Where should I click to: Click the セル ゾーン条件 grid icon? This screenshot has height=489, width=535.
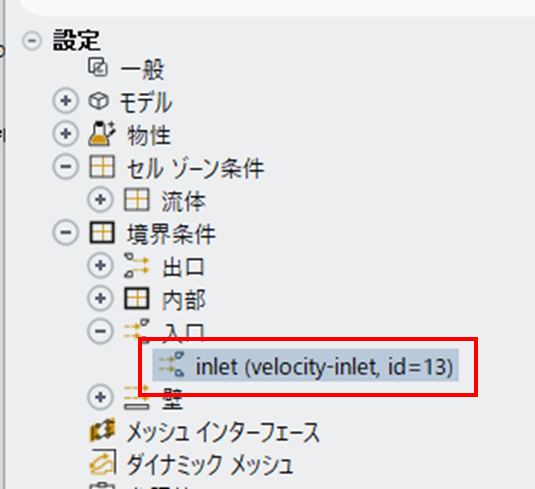point(102,167)
